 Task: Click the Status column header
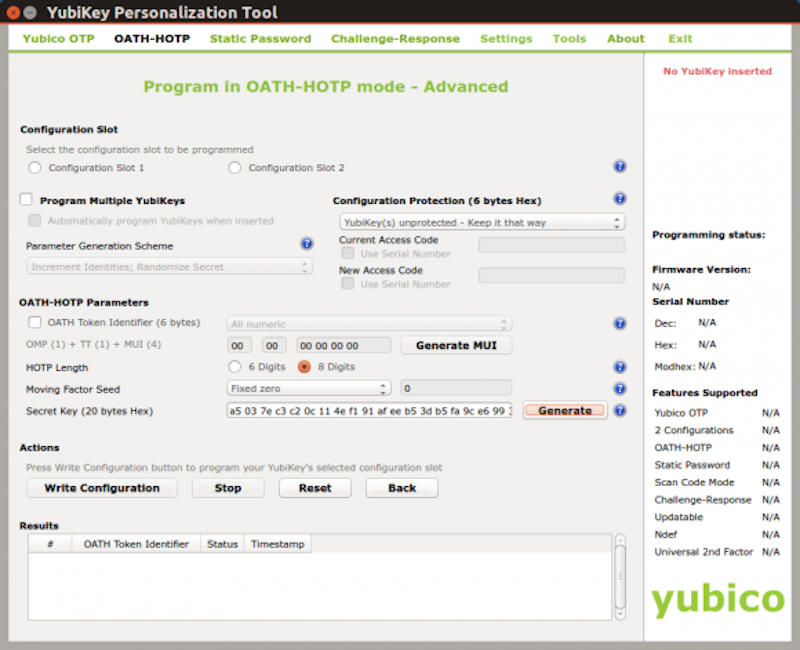[x=222, y=544]
